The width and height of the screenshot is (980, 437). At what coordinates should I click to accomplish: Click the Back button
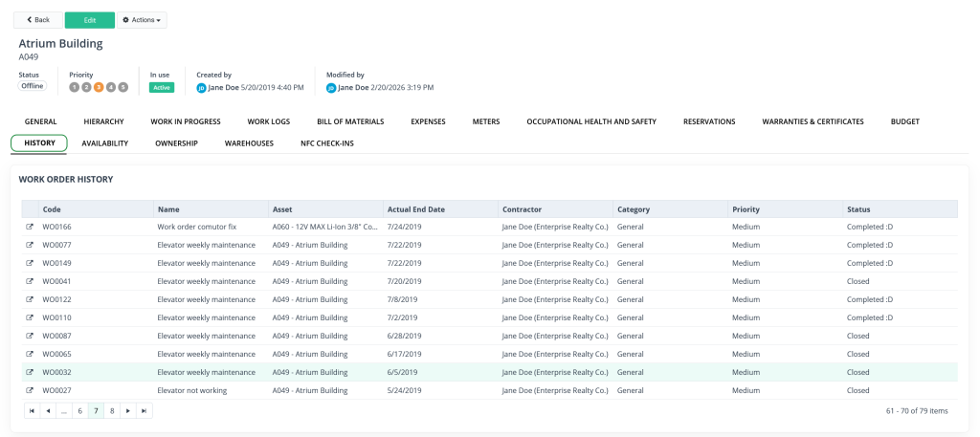click(38, 20)
